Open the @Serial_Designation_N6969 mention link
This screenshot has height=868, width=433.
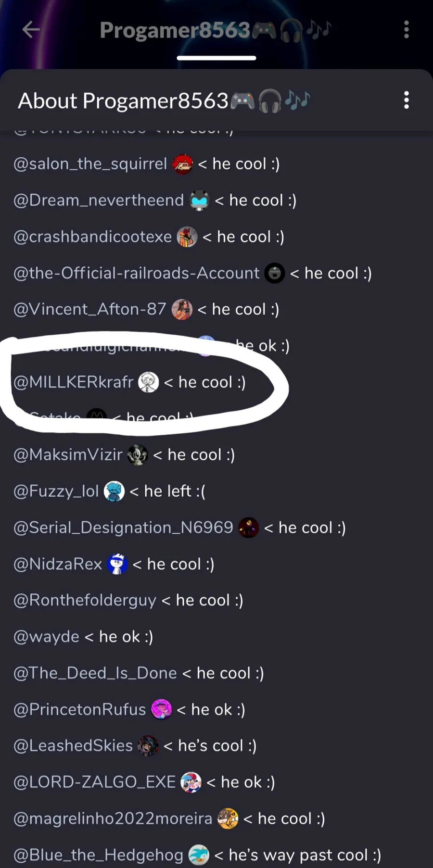123,528
